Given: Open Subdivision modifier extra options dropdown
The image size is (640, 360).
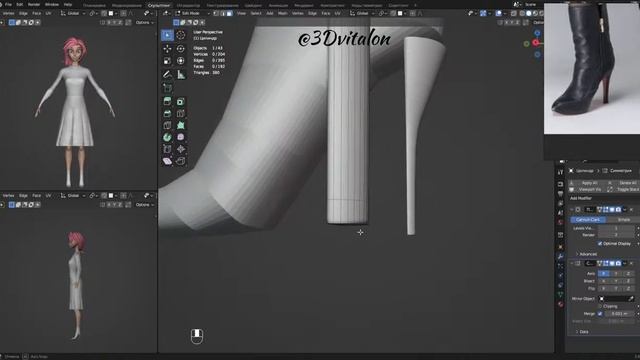Looking at the screenshot, I should (x=625, y=210).
